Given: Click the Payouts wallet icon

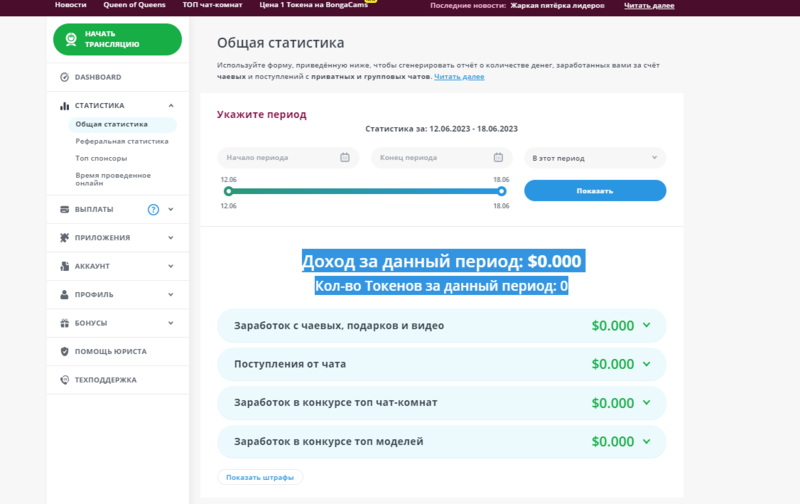Looking at the screenshot, I should (65, 209).
